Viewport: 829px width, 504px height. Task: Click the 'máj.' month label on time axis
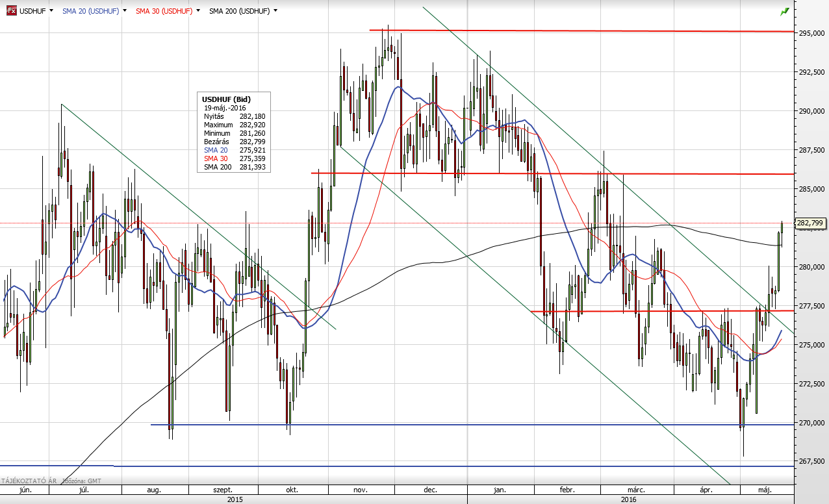765,490
